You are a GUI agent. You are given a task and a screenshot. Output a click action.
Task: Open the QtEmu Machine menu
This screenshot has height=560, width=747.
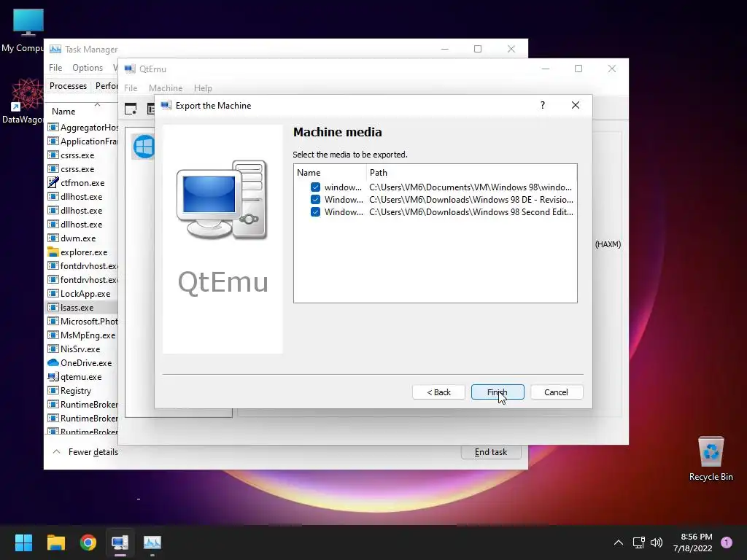(x=166, y=88)
